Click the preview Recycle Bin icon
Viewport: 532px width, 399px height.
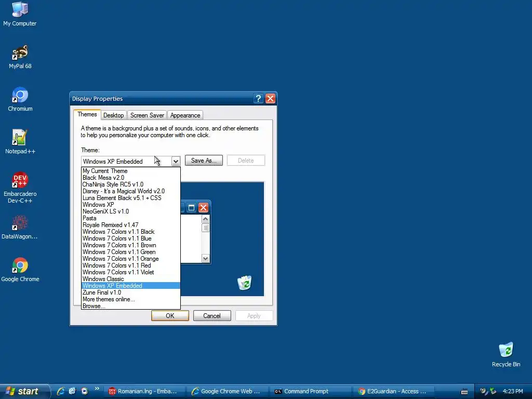pyautogui.click(x=245, y=283)
